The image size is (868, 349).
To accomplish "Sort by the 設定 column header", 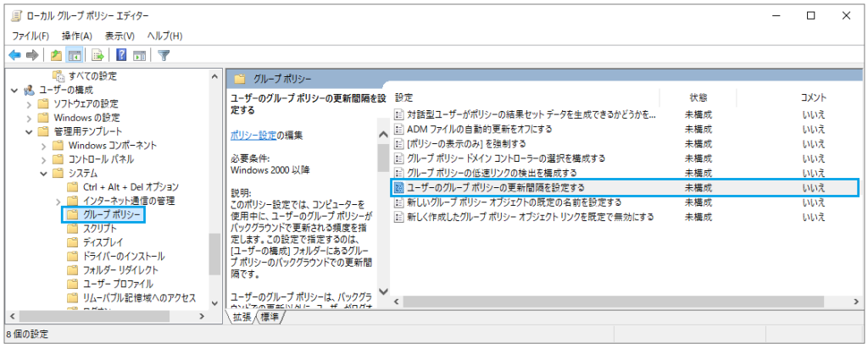I will coord(404,97).
